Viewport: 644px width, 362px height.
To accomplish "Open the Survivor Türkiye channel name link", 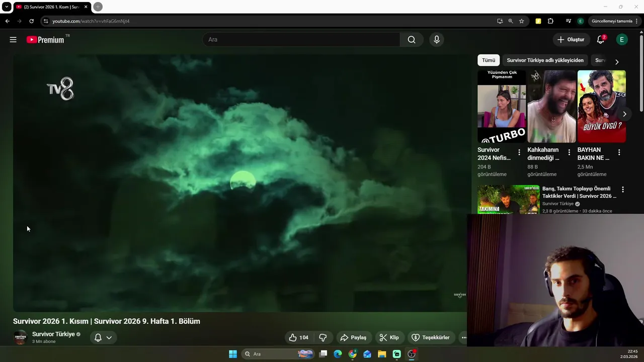I will pyautogui.click(x=53, y=334).
